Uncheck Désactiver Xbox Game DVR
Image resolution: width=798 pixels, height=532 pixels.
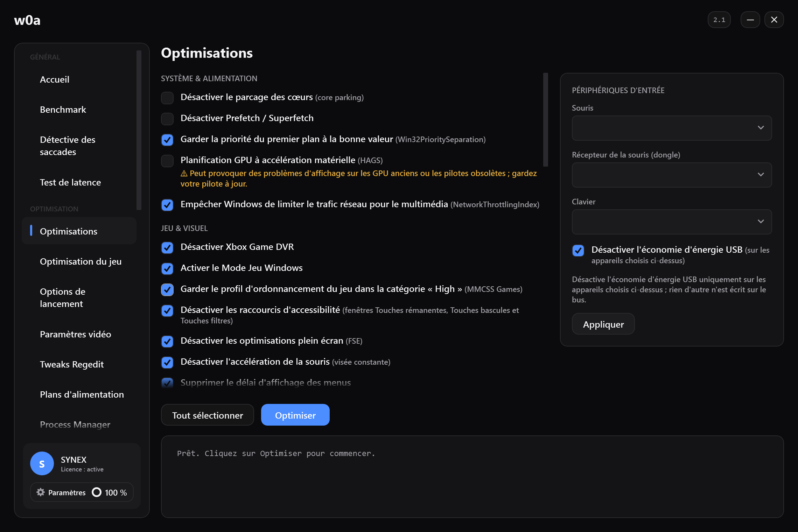point(167,247)
